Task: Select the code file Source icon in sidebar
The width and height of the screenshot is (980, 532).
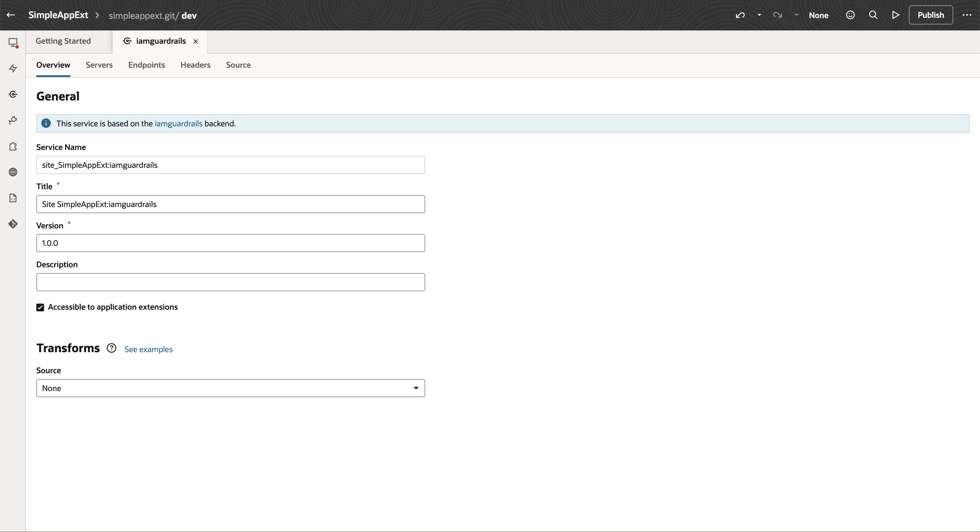Action: 13,198
